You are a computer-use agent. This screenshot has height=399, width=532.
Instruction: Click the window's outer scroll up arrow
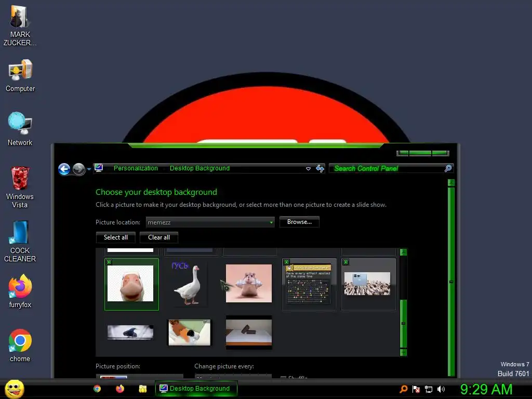pyautogui.click(x=451, y=183)
